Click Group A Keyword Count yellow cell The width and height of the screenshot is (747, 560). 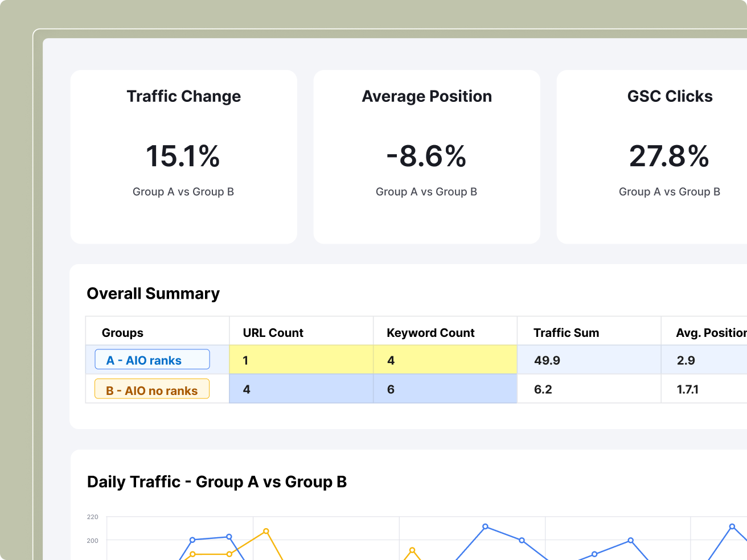tap(445, 360)
